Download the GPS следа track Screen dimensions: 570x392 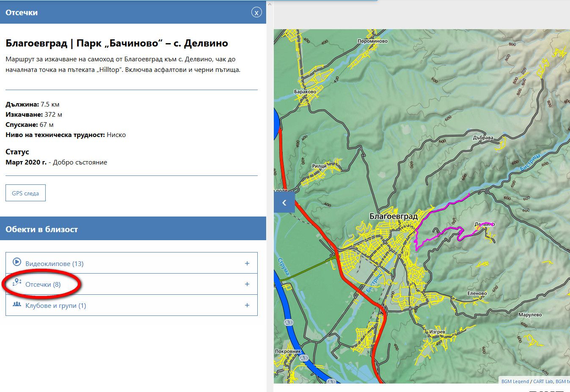(x=25, y=193)
